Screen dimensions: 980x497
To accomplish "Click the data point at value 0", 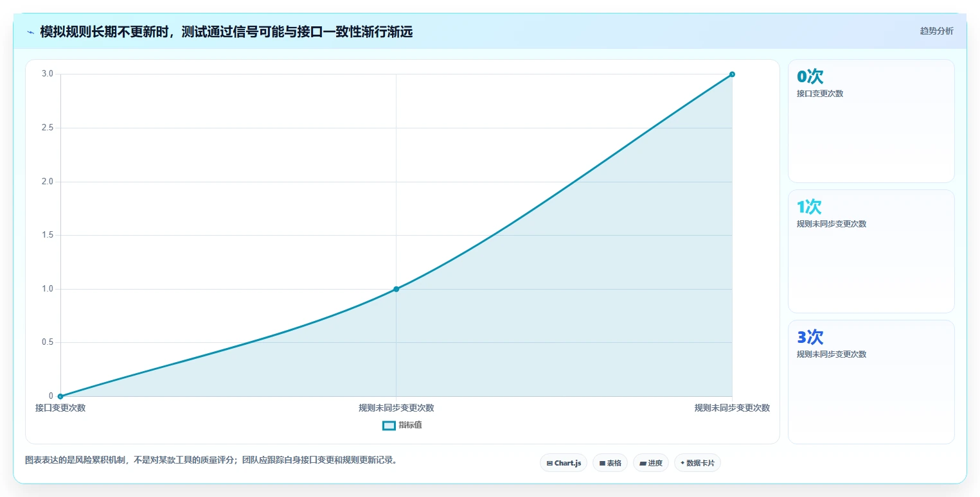I will (60, 396).
